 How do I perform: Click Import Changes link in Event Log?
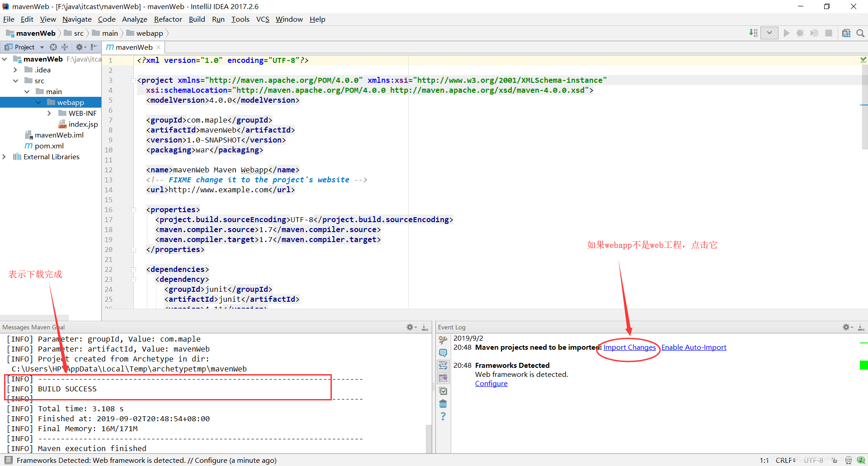click(x=629, y=347)
